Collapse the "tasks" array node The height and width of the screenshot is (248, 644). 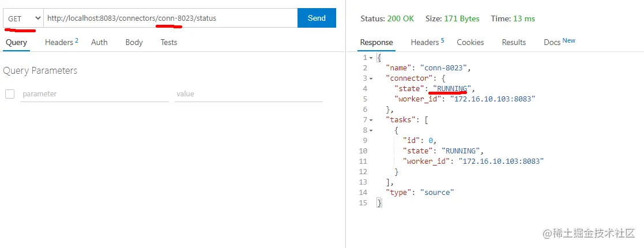pyautogui.click(x=371, y=120)
